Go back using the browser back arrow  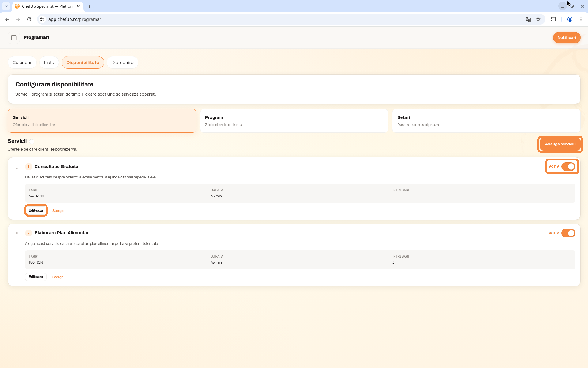pos(7,19)
